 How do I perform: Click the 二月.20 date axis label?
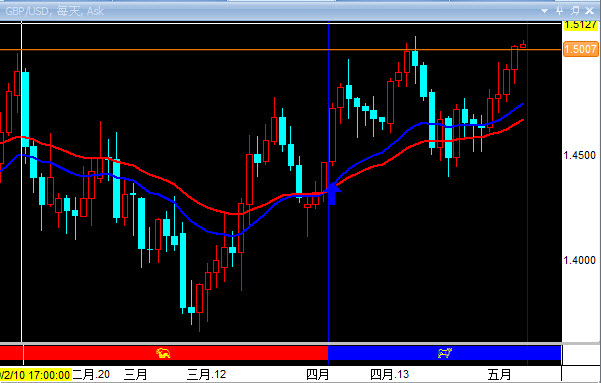pyautogui.click(x=91, y=374)
